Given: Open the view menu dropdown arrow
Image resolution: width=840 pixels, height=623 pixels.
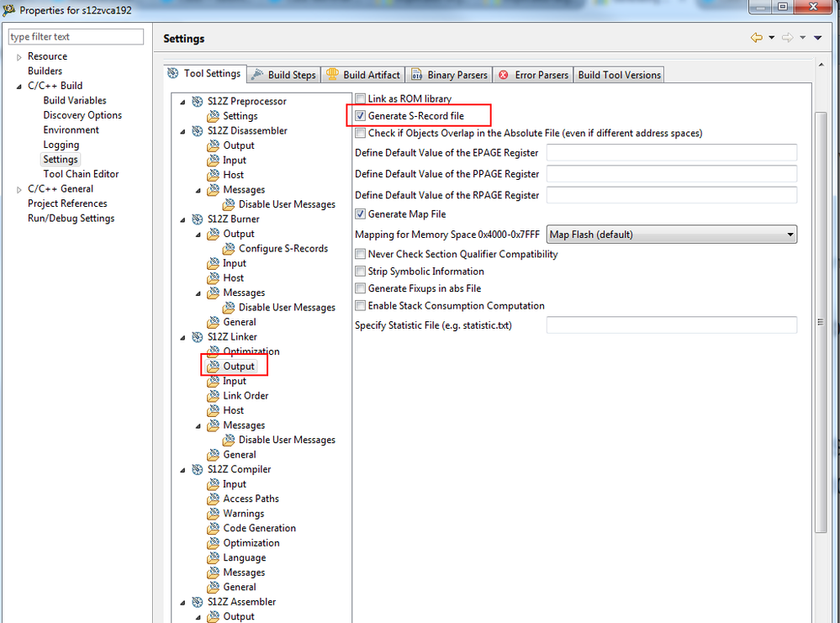Looking at the screenshot, I should [818, 38].
